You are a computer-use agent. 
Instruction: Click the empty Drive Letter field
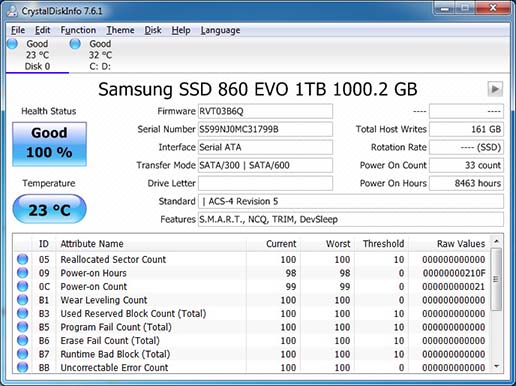pyautogui.click(x=265, y=183)
